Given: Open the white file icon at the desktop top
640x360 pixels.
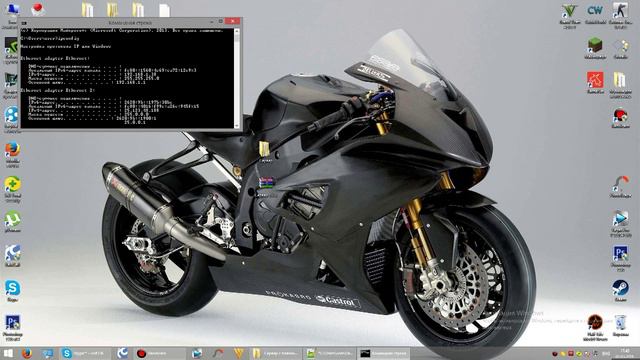Looking at the screenshot, I should click(164, 10).
